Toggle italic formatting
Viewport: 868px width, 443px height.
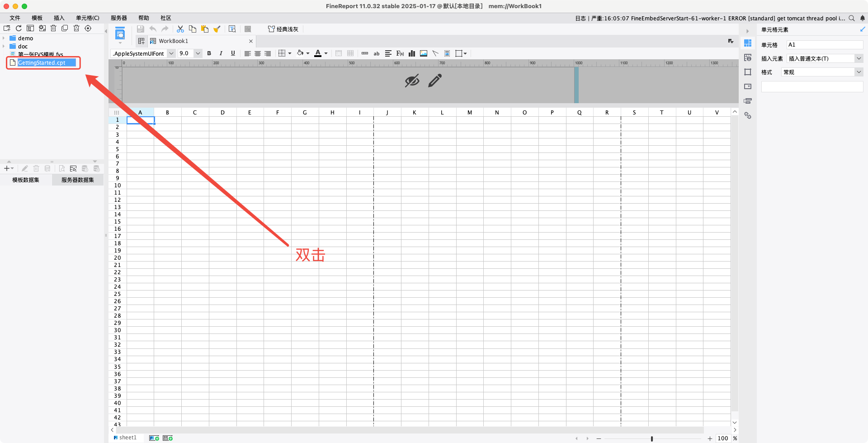(221, 53)
